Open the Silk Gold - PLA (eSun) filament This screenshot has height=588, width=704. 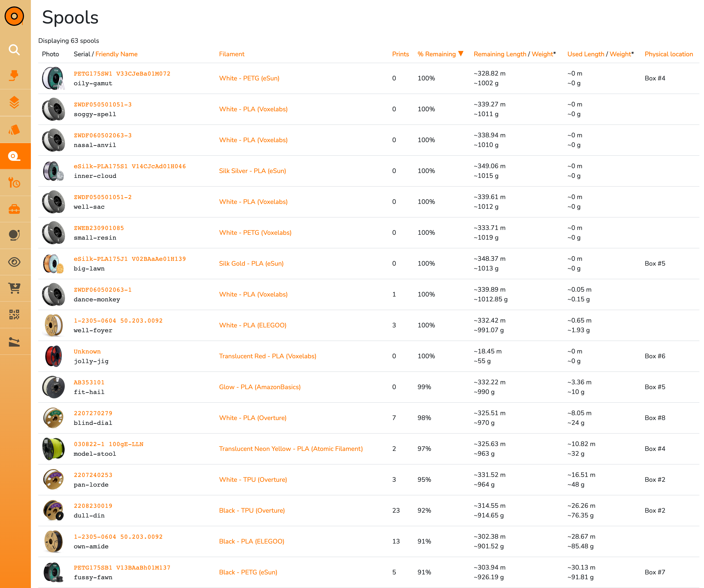click(251, 263)
